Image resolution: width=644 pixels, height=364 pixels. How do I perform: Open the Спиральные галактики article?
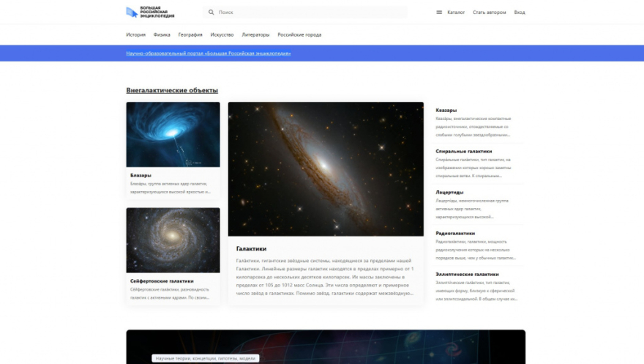[x=464, y=151]
